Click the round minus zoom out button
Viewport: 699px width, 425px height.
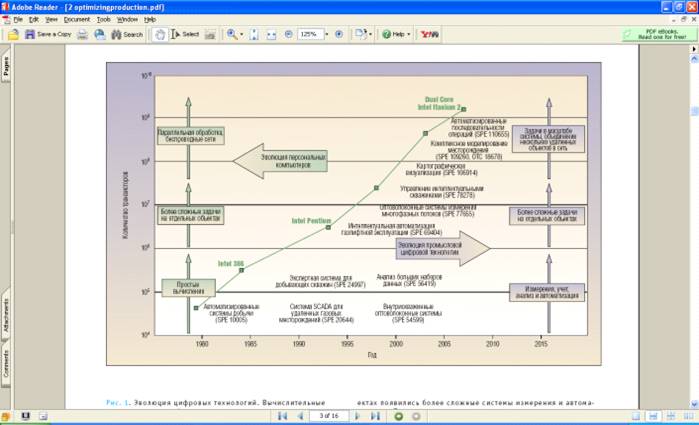[x=288, y=34]
